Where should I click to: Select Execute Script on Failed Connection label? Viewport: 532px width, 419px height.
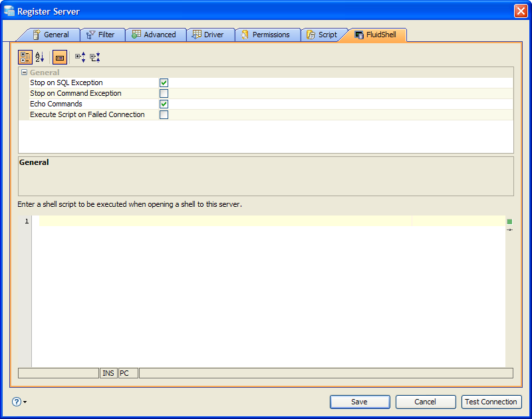tap(87, 114)
